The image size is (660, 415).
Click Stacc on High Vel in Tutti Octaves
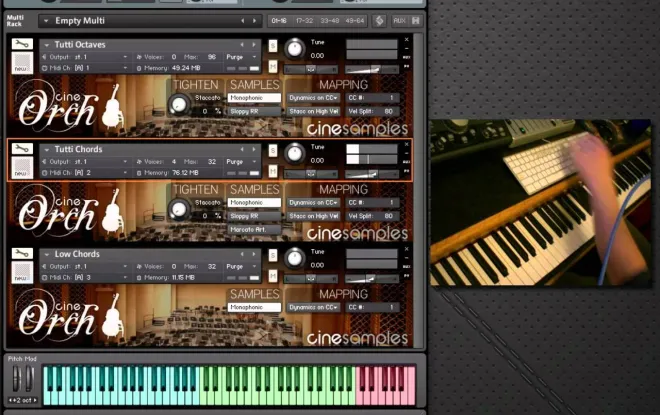[x=313, y=111]
